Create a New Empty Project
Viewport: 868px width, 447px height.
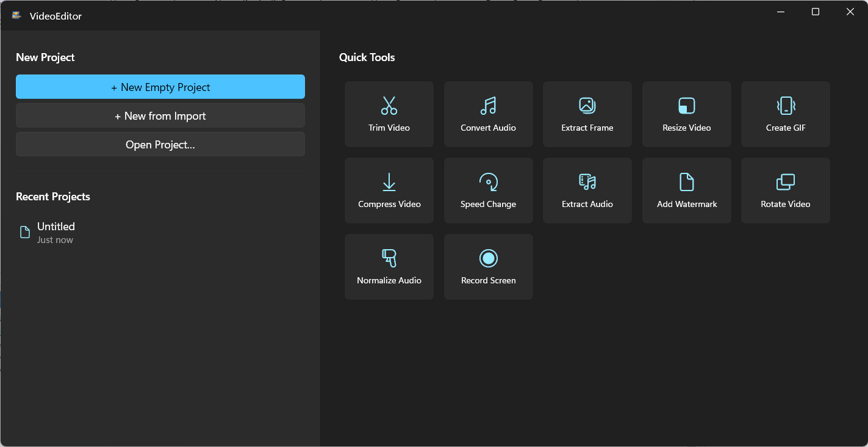[x=160, y=87]
